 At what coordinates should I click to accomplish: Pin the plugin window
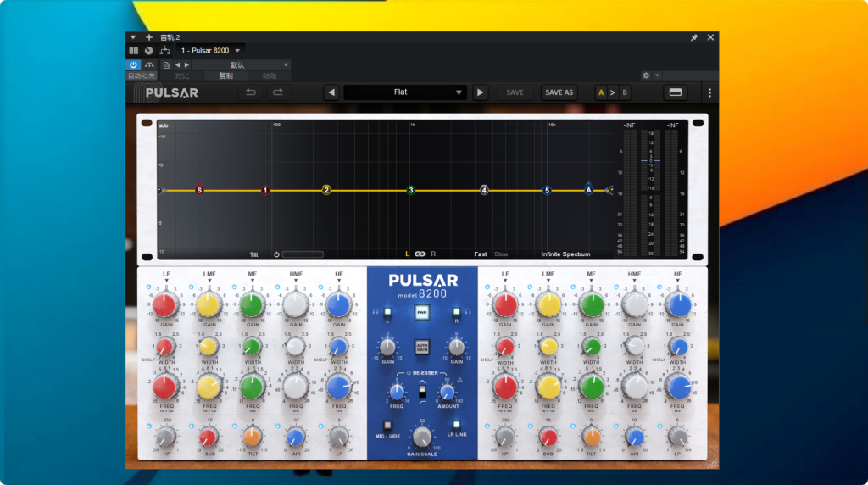[x=694, y=37]
